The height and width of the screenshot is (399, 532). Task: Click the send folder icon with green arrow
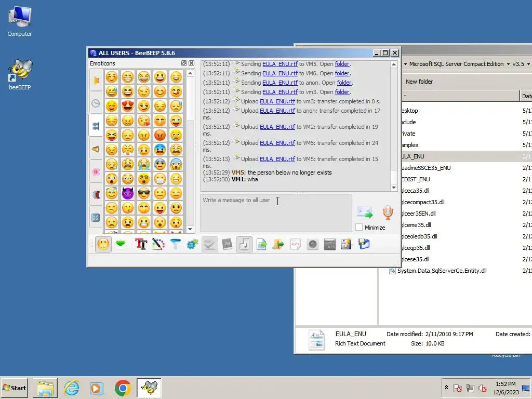[278, 244]
